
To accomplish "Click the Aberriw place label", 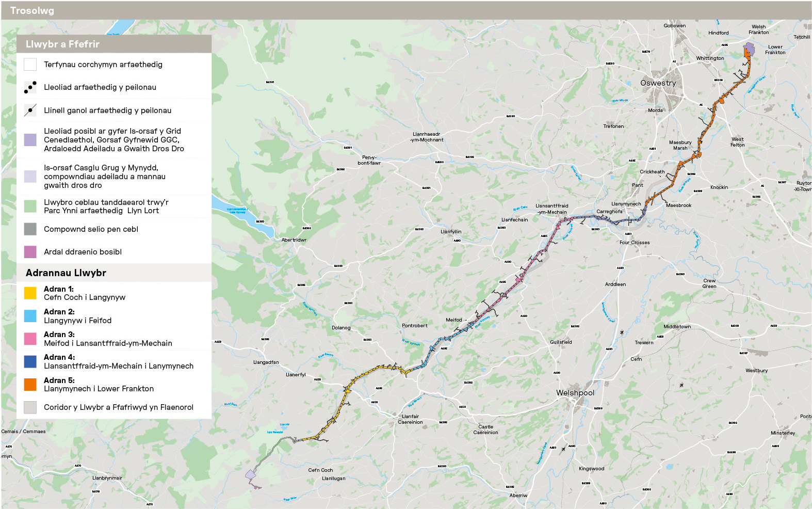I will point(518,496).
